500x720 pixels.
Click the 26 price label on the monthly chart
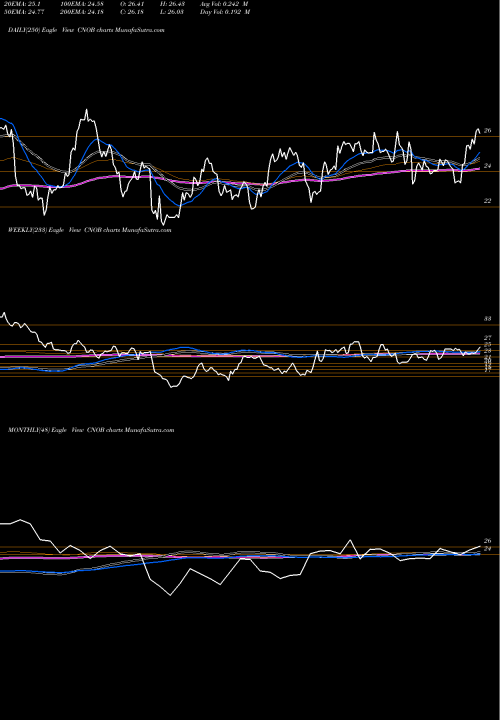(488, 541)
